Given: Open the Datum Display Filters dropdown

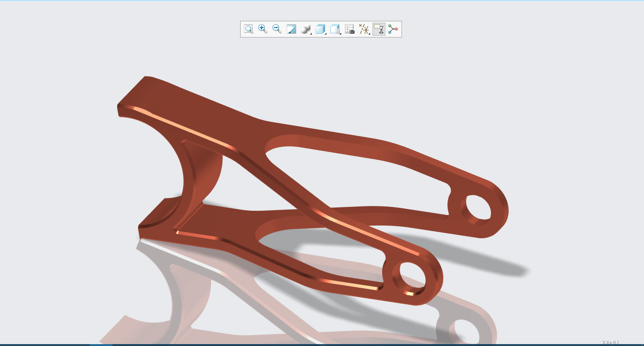Looking at the screenshot, I should click(x=364, y=29).
